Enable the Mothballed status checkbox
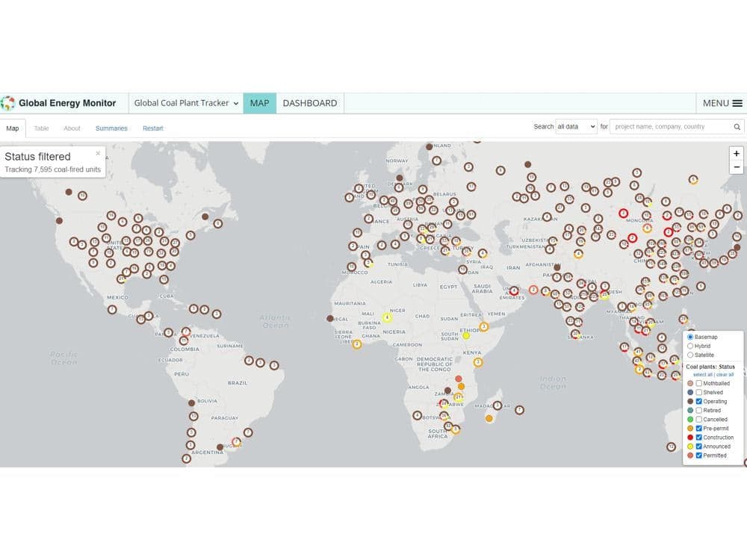The image size is (747, 560). tap(699, 383)
